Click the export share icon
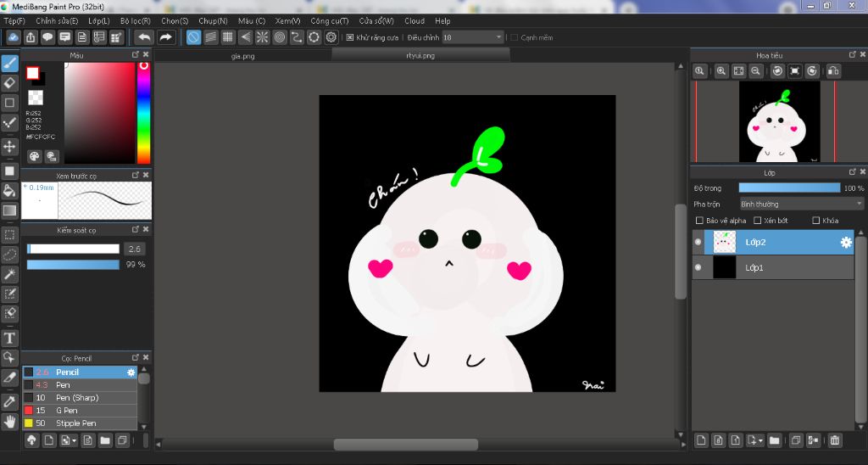The height and width of the screenshot is (465, 868). pos(31,37)
